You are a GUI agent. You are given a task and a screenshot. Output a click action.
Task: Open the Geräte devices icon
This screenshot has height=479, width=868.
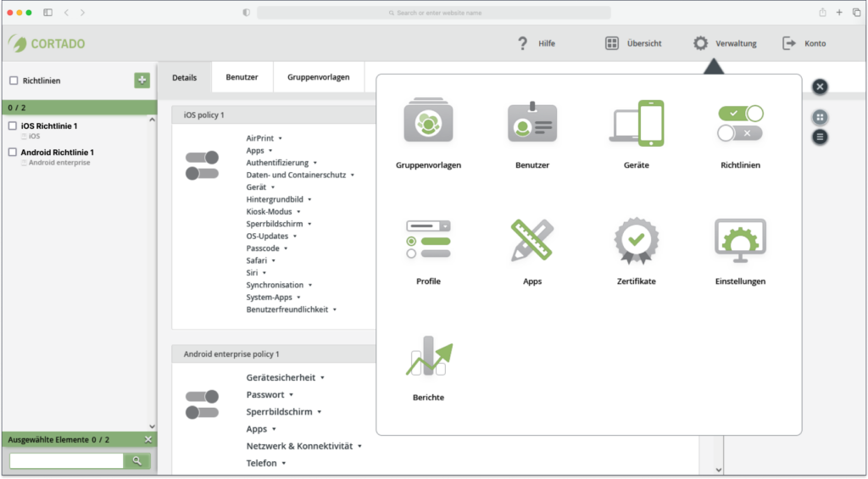tap(636, 123)
